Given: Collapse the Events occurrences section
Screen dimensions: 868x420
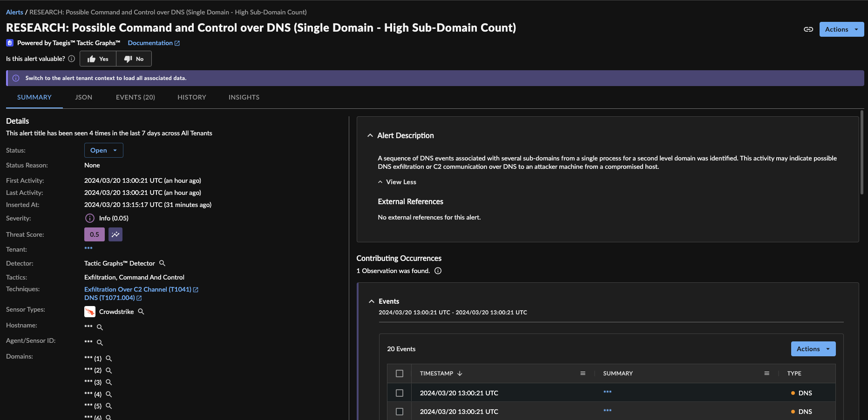Looking at the screenshot, I should [x=372, y=301].
